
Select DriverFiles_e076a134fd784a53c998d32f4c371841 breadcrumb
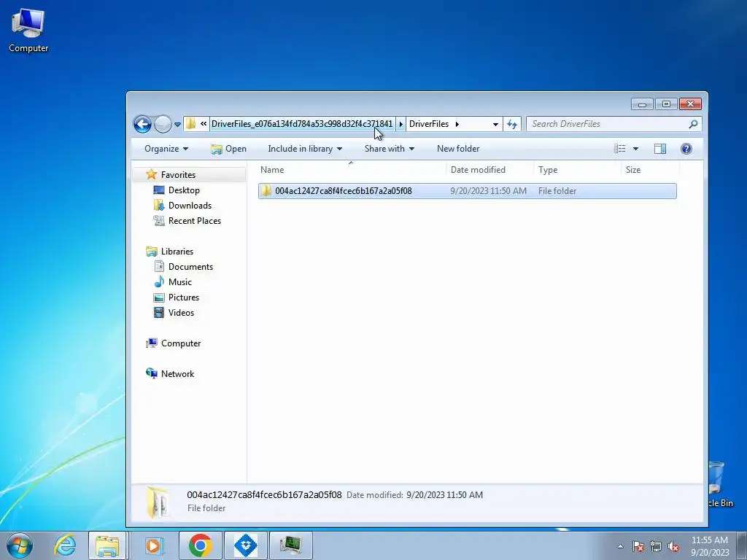point(302,124)
